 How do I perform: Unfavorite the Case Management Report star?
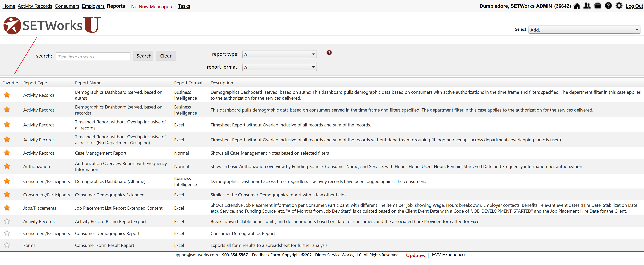tap(7, 153)
